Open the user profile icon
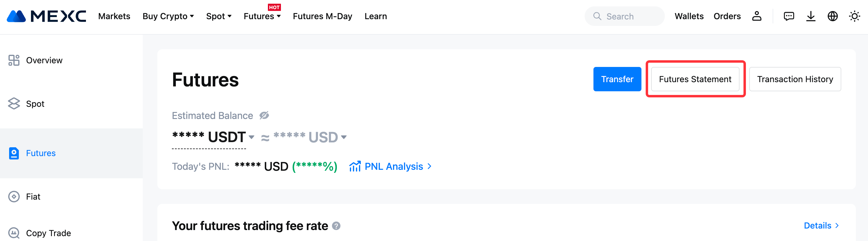868x241 pixels. pyautogui.click(x=757, y=16)
